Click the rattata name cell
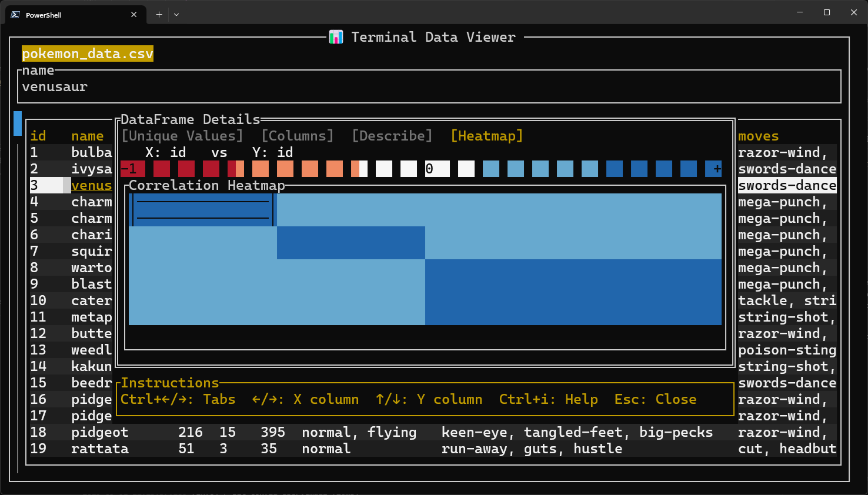 pos(100,449)
